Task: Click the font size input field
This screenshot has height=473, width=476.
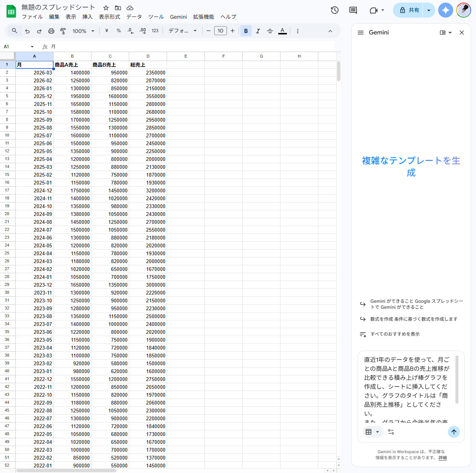Action: (x=220, y=31)
